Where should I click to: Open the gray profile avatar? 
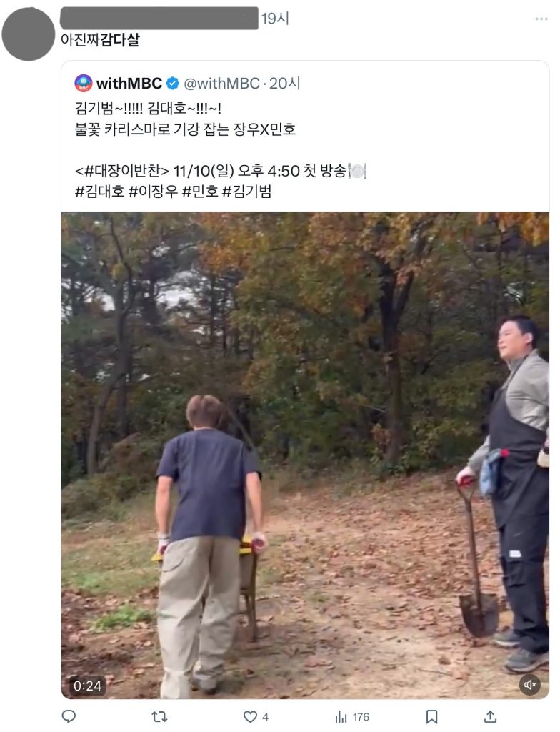click(x=29, y=34)
